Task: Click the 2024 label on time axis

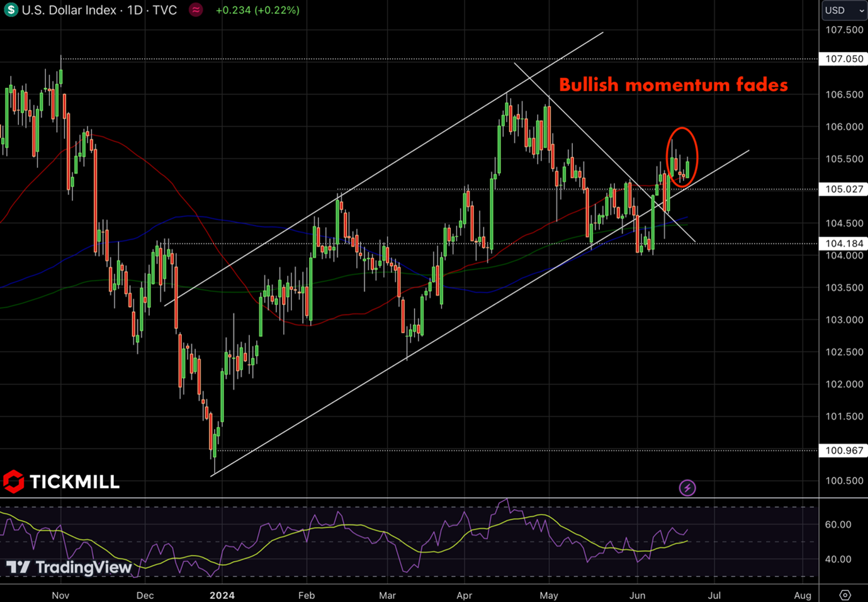Action: 222,595
